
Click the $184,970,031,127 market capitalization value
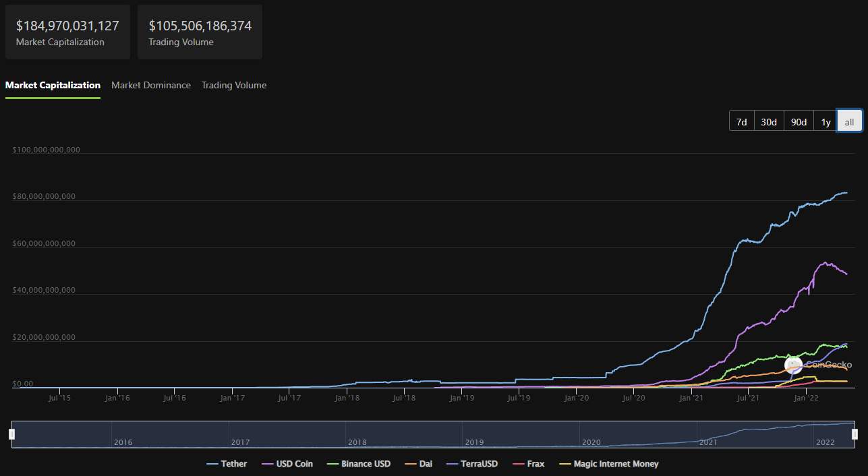67,26
